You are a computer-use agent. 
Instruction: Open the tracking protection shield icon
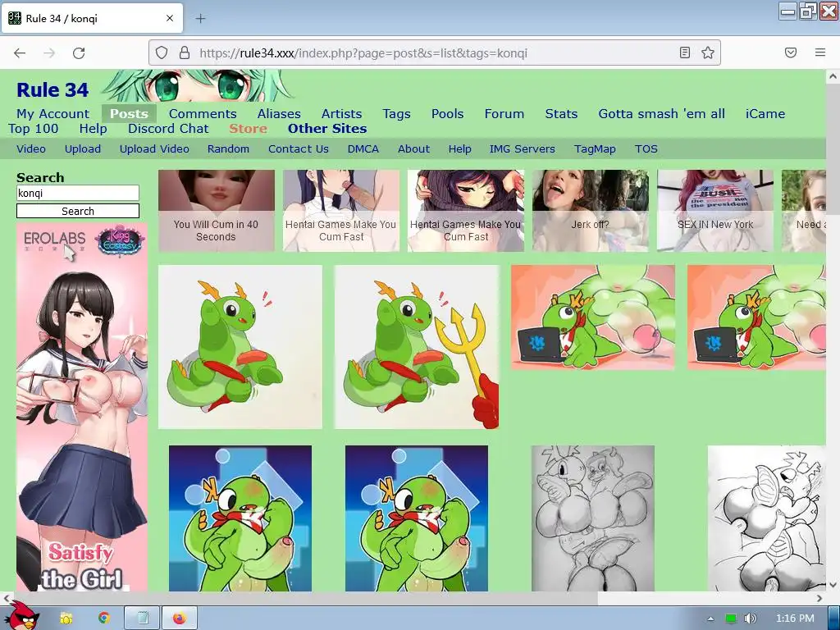click(x=162, y=52)
